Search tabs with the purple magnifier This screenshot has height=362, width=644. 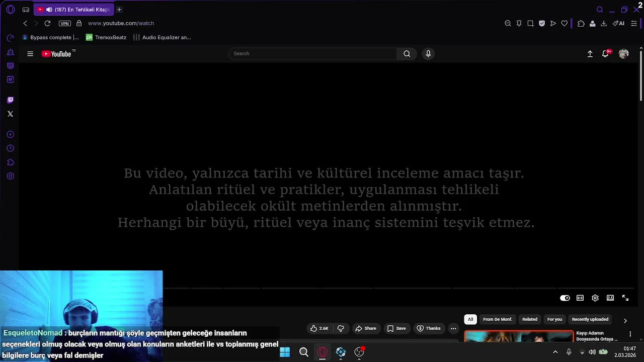pyautogui.click(x=600, y=10)
